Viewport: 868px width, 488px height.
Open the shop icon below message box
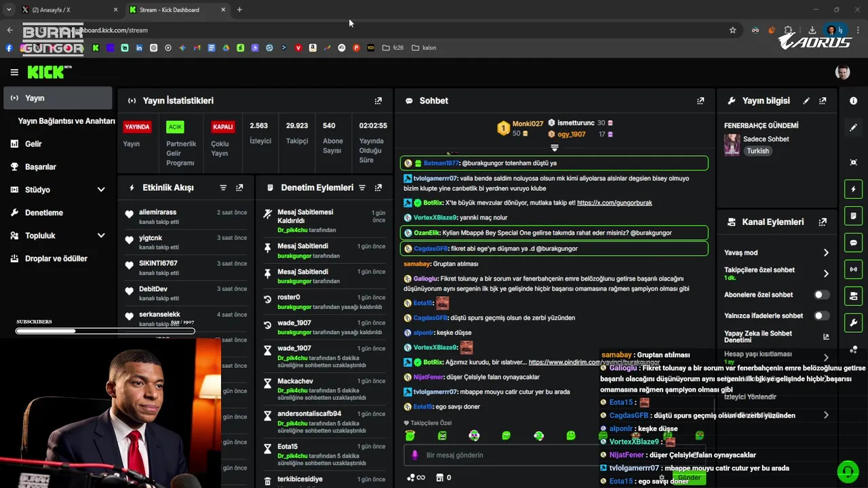click(439, 477)
